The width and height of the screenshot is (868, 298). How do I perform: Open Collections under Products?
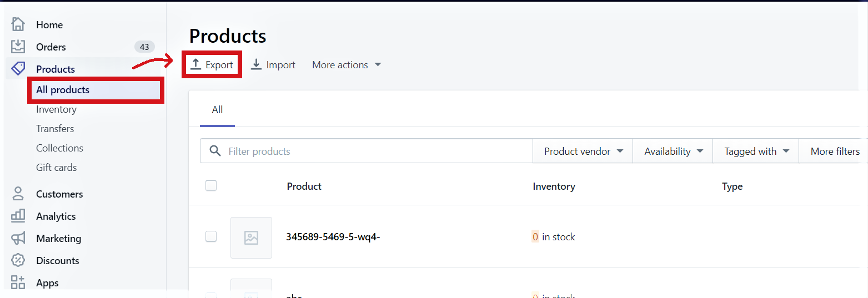click(x=59, y=148)
